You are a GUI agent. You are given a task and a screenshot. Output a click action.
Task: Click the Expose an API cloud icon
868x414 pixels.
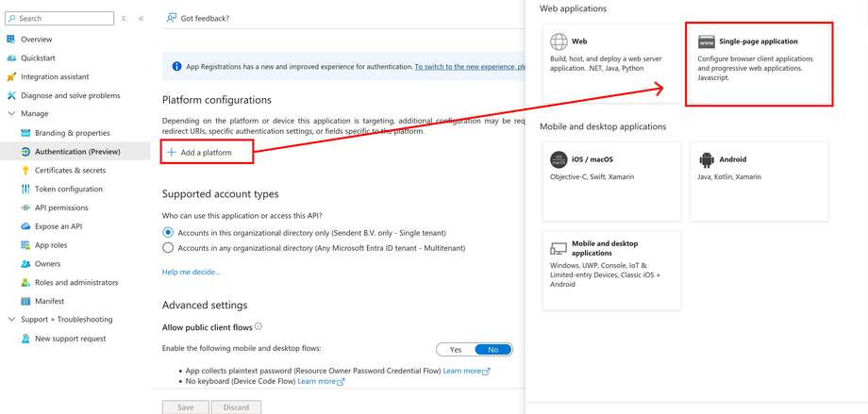click(x=25, y=226)
